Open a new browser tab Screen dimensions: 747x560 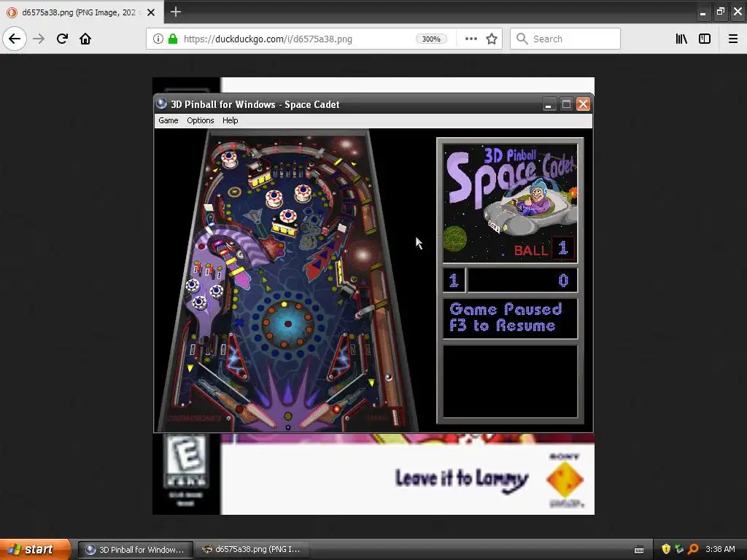[x=175, y=12]
